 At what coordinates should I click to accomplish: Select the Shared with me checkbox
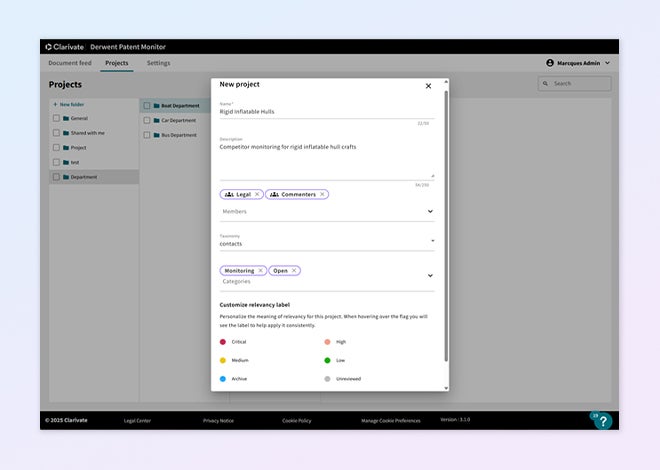pyautogui.click(x=57, y=132)
